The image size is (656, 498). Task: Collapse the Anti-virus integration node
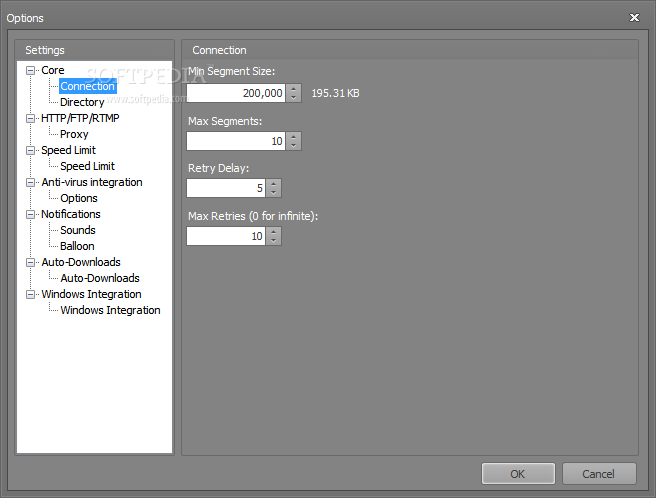tap(30, 182)
